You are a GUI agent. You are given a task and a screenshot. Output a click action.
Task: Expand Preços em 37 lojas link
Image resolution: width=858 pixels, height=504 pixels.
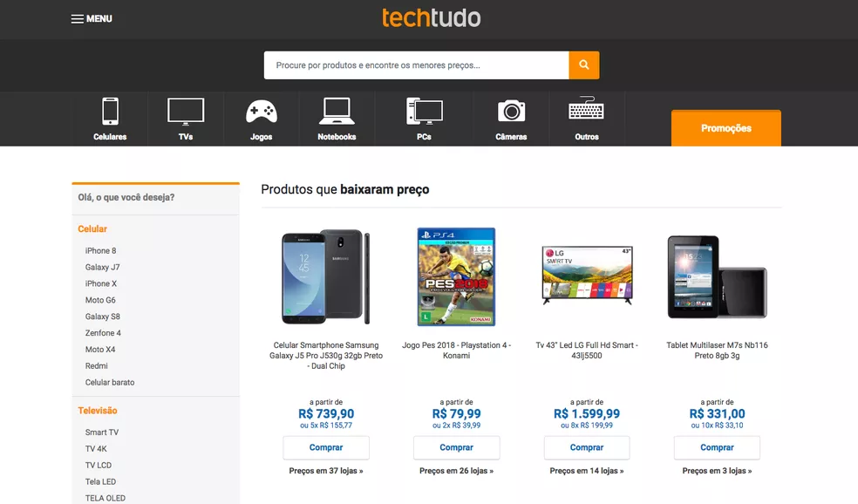click(x=326, y=471)
